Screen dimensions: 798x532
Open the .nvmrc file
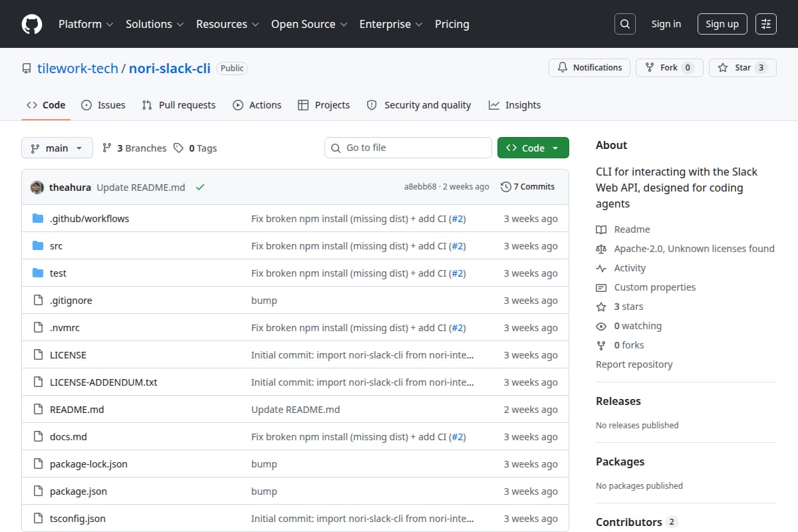[65, 328]
